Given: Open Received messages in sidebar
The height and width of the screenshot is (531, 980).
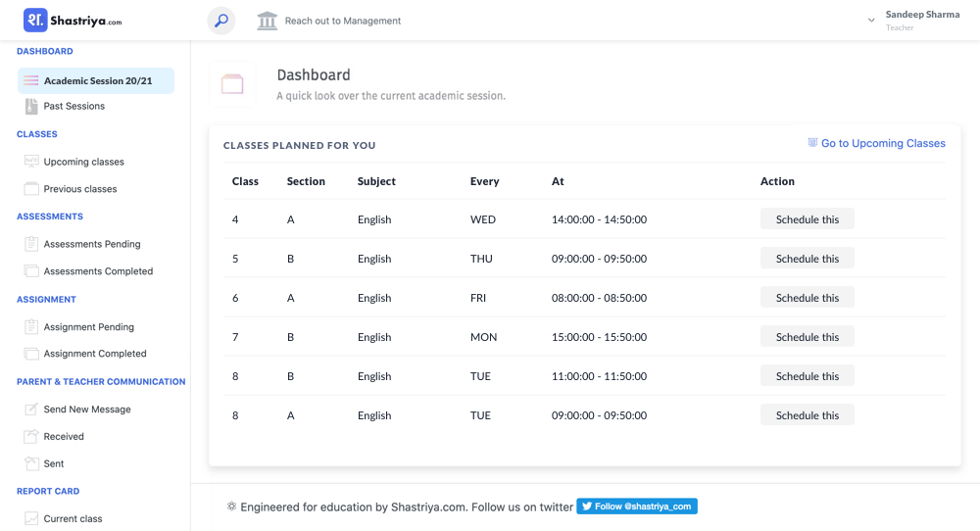Looking at the screenshot, I should pos(64,437).
